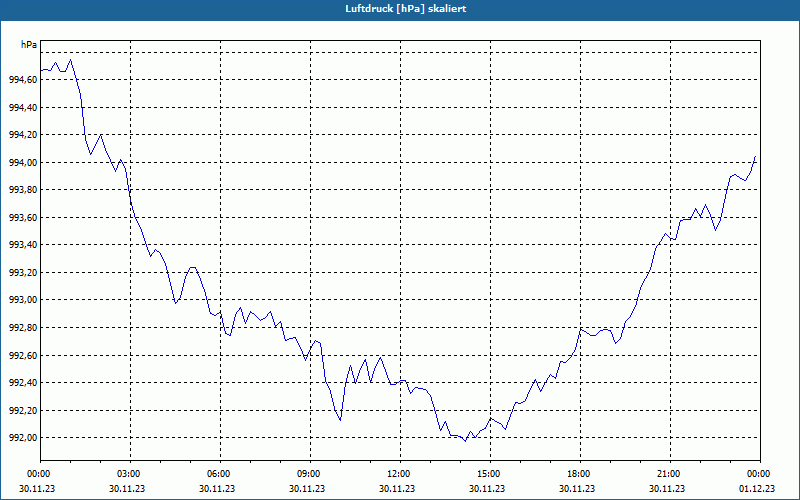
Task: Click the 993,80 y-axis value
Action: click(x=23, y=190)
